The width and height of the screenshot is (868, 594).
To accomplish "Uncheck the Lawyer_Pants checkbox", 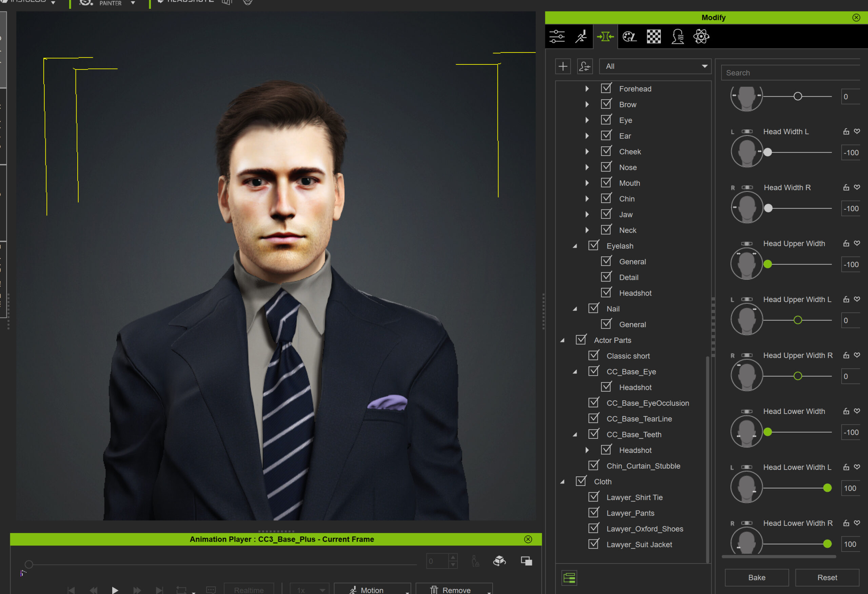I will click(593, 513).
